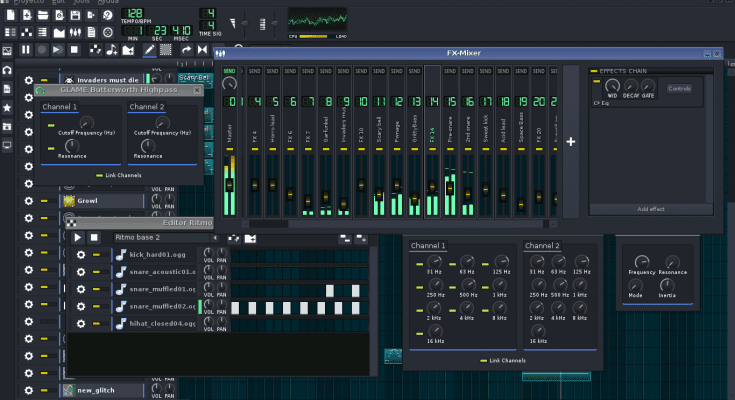Open the My Samples sidebar panel
The image size is (735, 400).
(x=8, y=89)
